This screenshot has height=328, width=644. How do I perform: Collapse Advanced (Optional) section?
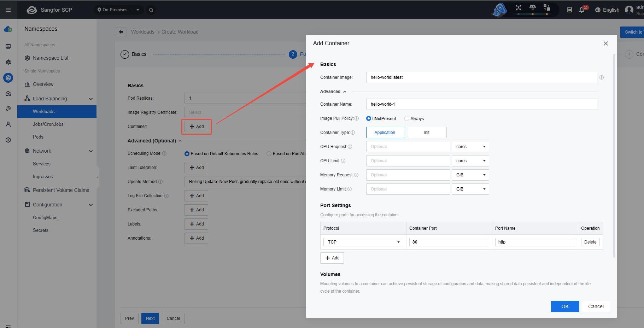click(x=155, y=141)
